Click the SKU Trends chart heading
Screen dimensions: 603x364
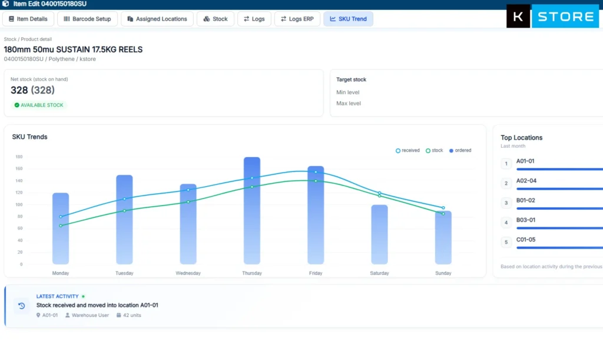pos(29,137)
